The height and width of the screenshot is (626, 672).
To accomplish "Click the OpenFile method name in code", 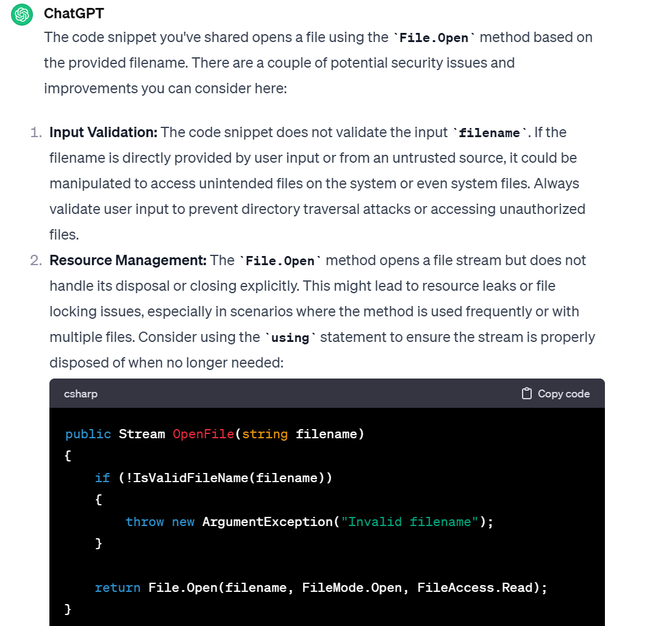I will tap(204, 434).
